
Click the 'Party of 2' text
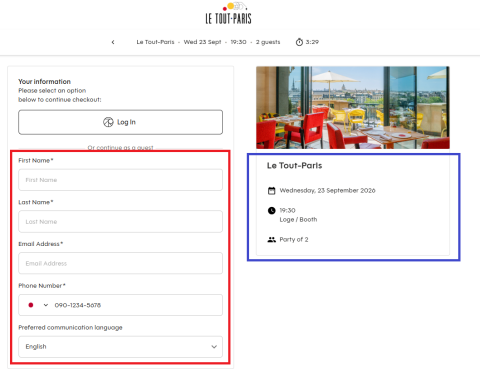point(294,240)
